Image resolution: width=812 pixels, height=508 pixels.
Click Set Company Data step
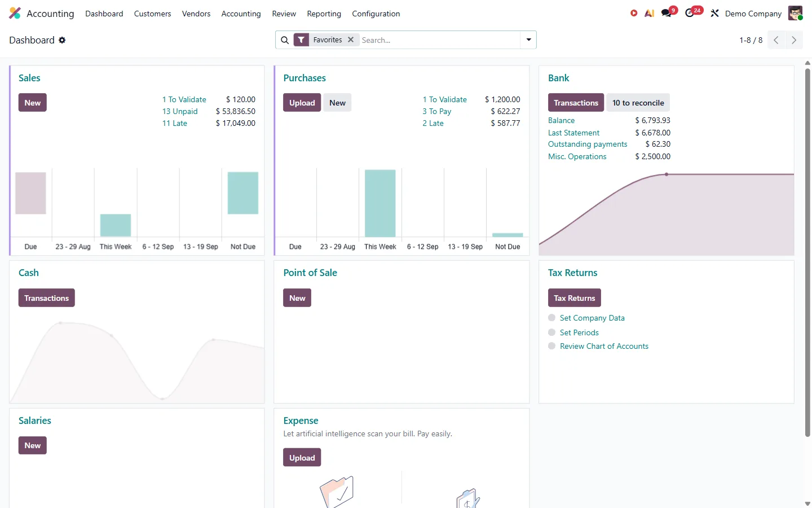coord(592,318)
